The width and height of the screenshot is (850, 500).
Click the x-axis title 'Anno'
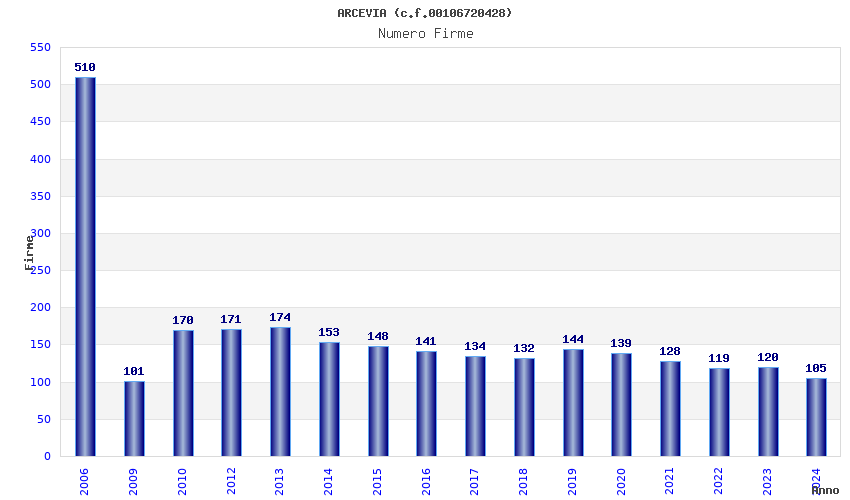coord(825,490)
